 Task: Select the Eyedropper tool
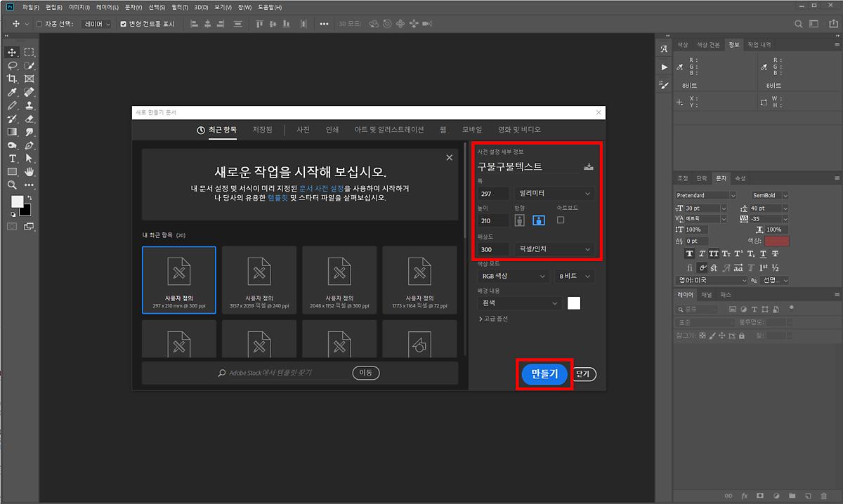[12, 92]
